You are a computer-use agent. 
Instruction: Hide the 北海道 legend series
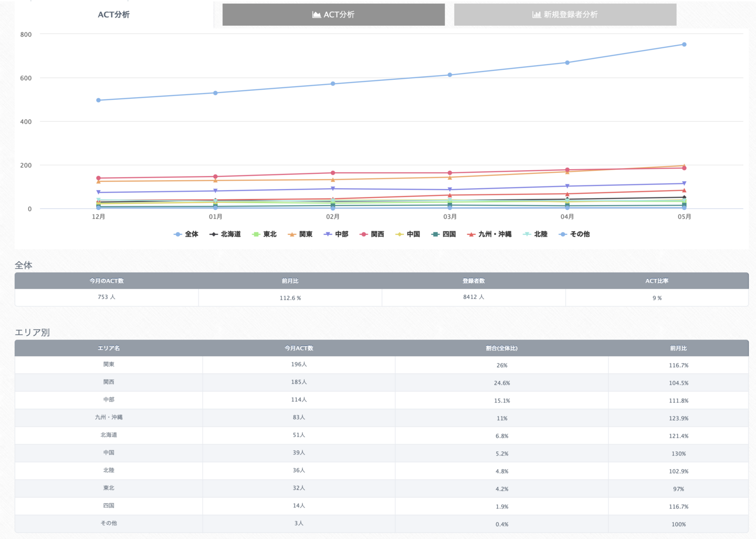225,234
